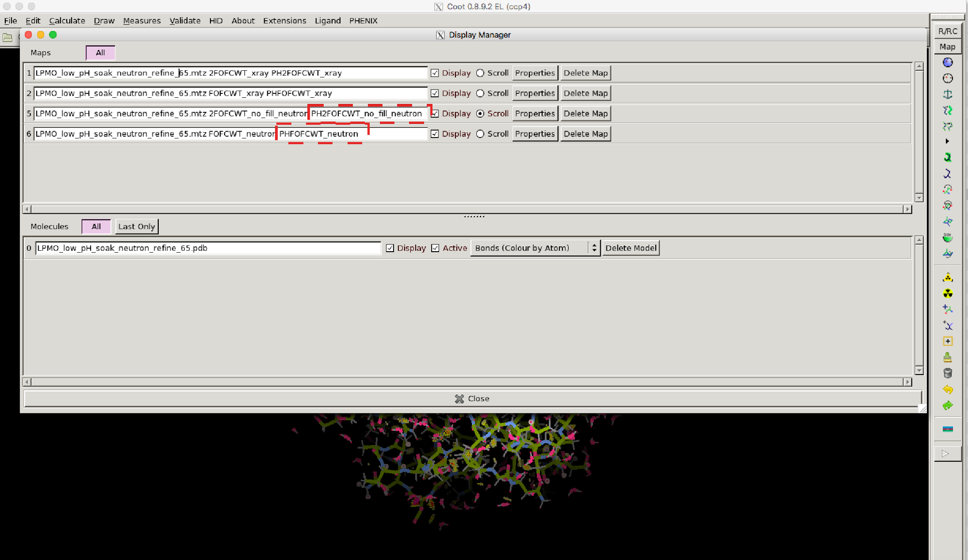Click the trash can Delete item icon

pos(948,373)
